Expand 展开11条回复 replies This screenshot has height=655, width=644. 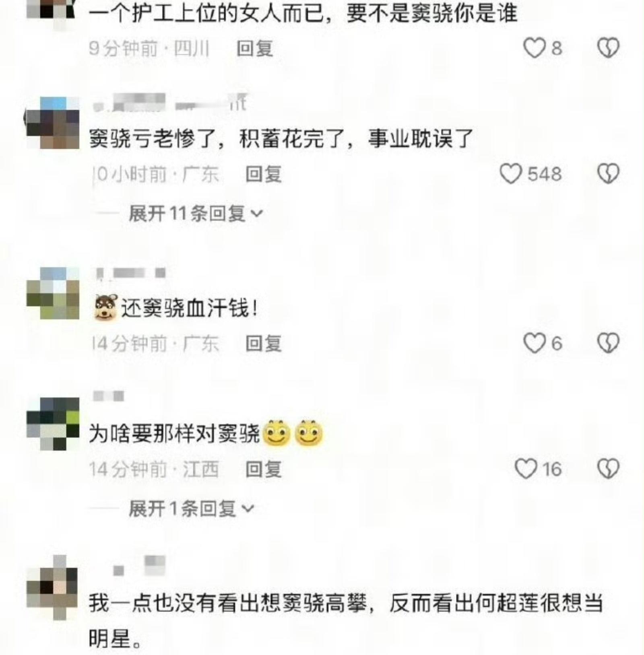(196, 213)
